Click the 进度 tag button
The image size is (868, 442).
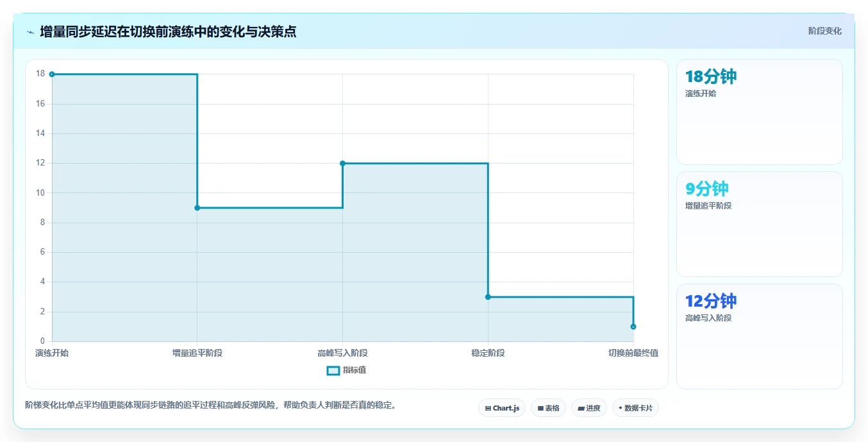click(589, 408)
